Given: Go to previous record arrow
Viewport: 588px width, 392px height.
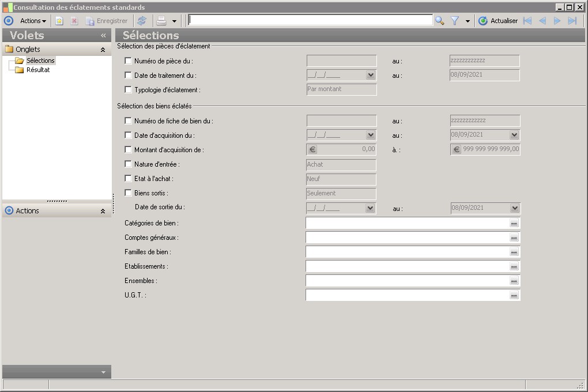Looking at the screenshot, I should tap(542, 21).
